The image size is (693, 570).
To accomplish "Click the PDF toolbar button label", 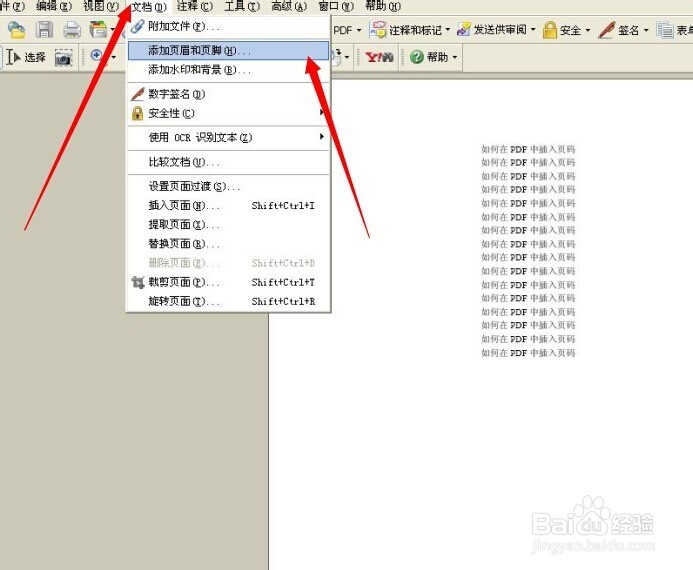I will pos(343,30).
